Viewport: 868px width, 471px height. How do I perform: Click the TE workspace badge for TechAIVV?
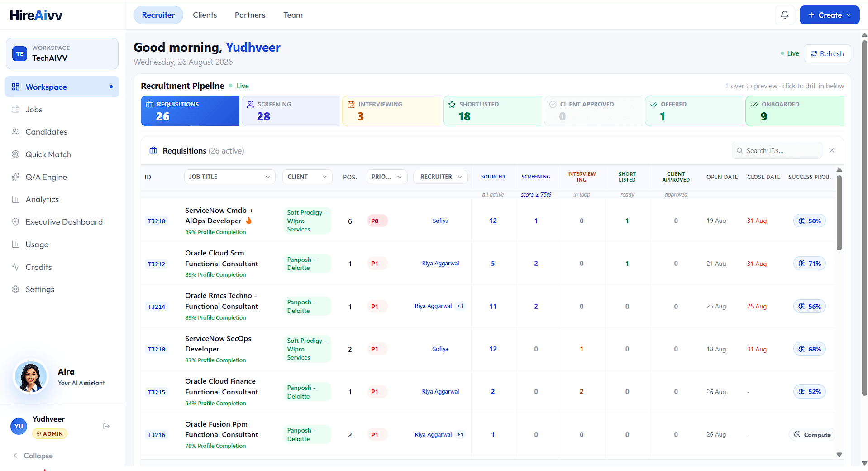point(19,53)
